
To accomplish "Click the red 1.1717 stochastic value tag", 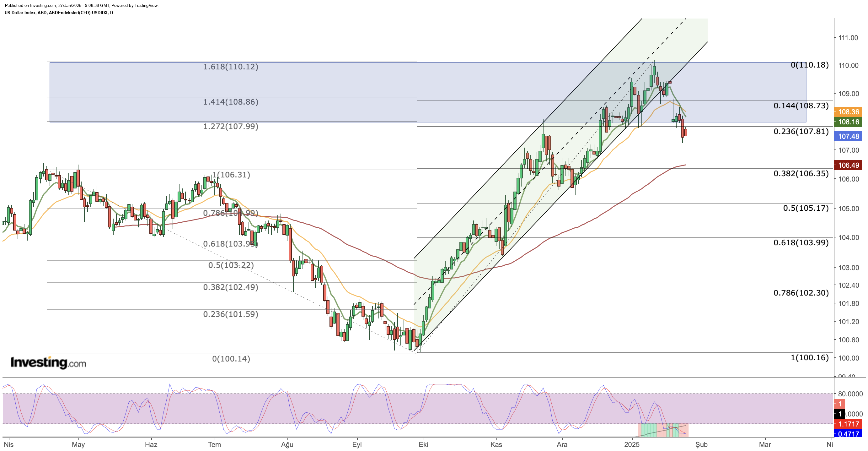I will tap(848, 424).
